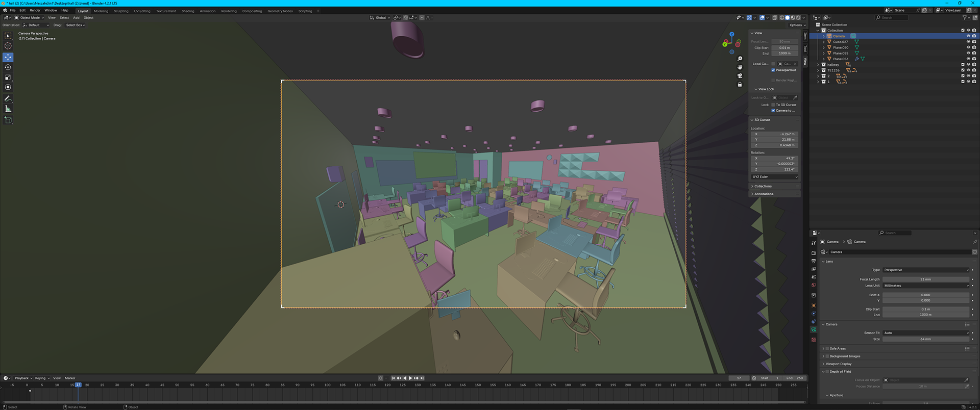Open the Render properties tab icon

[814, 253]
